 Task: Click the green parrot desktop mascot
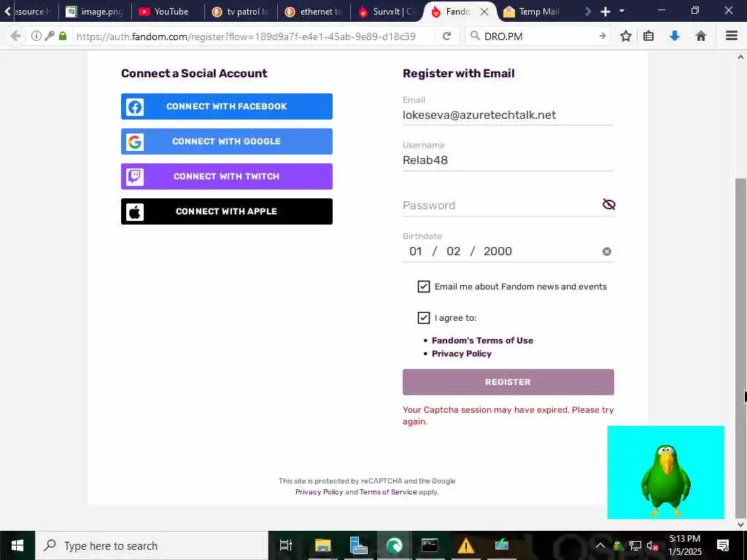[x=665, y=480]
